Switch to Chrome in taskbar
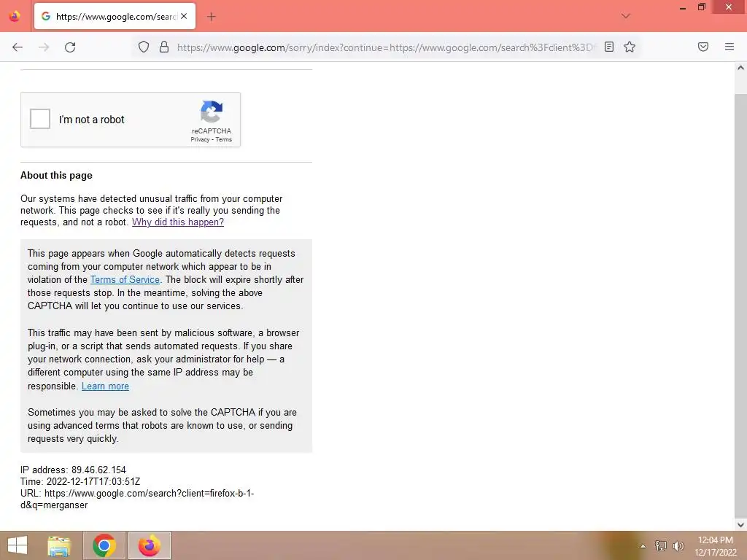The height and width of the screenshot is (560, 747). click(x=104, y=545)
